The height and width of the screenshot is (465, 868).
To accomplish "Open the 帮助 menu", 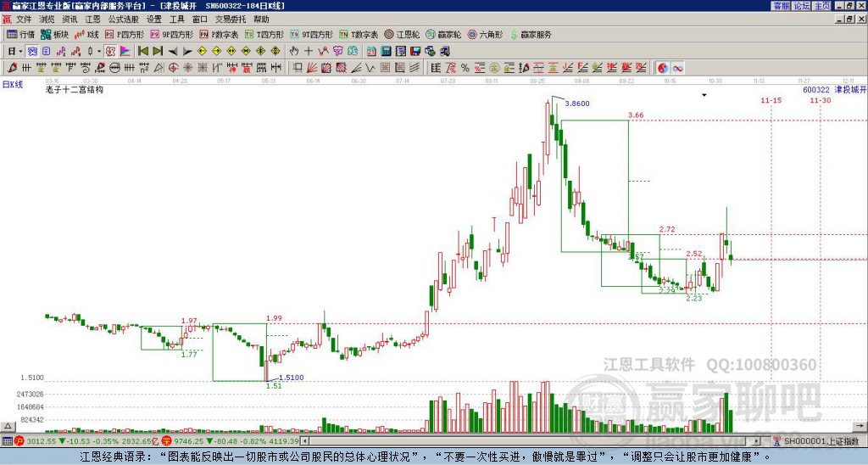I will point(261,20).
